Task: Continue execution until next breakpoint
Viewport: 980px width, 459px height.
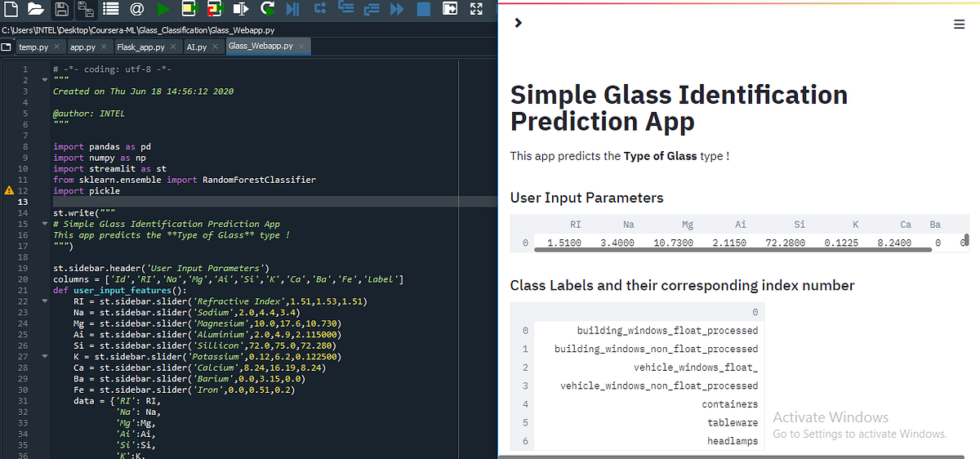Action: coord(397,9)
